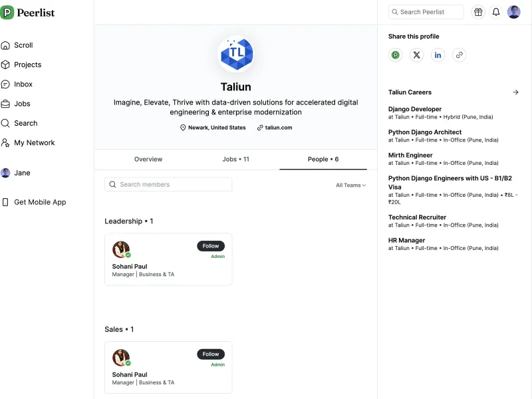Open the Scroll home icon
The image size is (532, 399).
5,45
